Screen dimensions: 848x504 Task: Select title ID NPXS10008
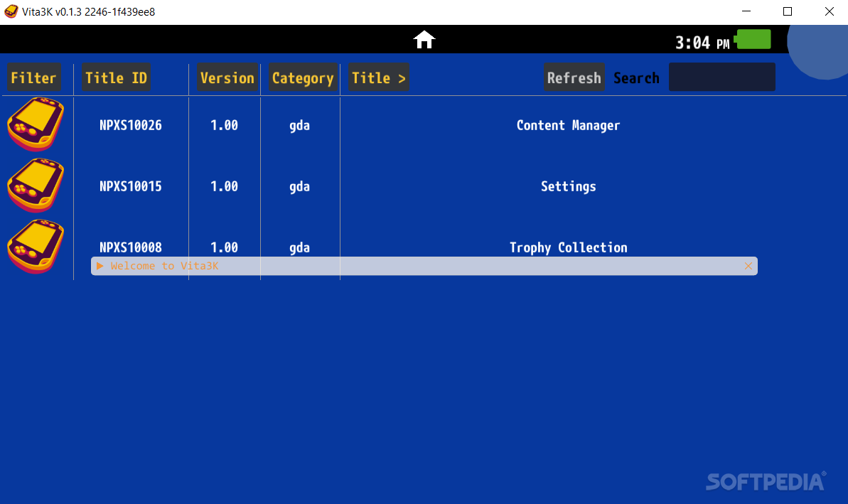coord(130,247)
